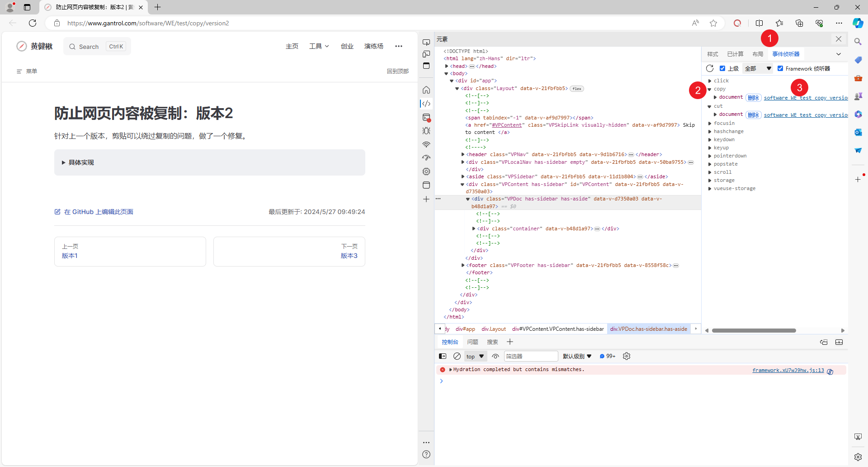
Task: Open the 菜单 sidebar menu
Action: click(27, 71)
